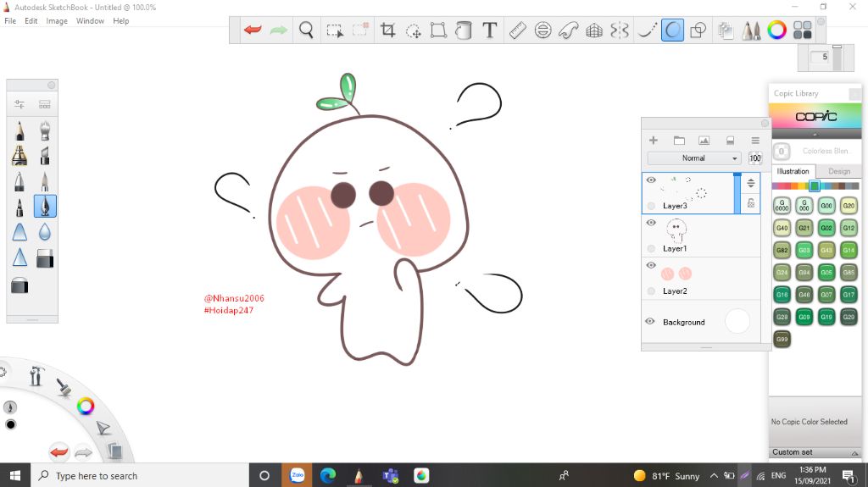Pick the G16 Copic color

(x=782, y=295)
